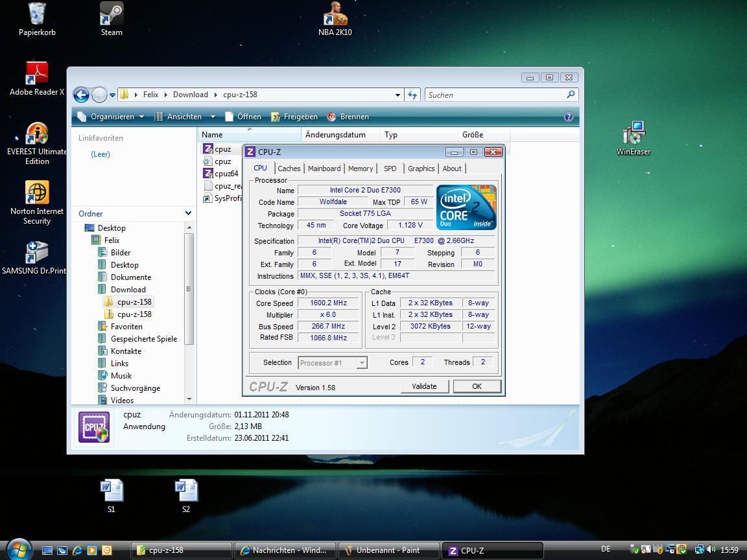
Task: Click the folder tree scroll down arrow
Action: click(x=189, y=399)
